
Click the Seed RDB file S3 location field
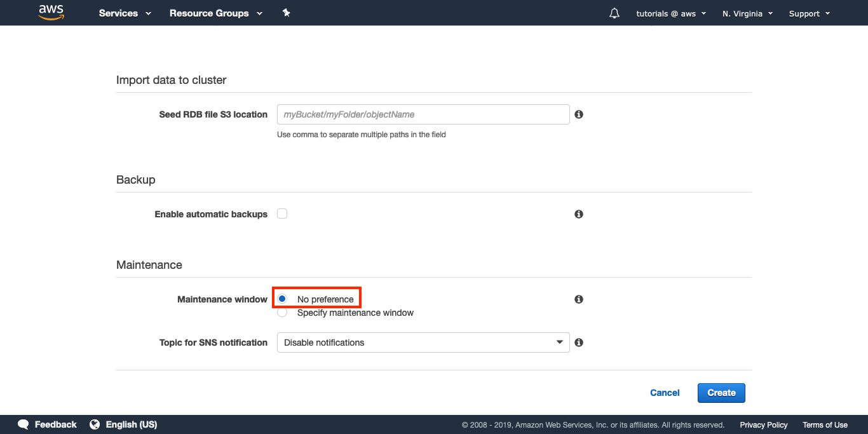[x=423, y=114]
